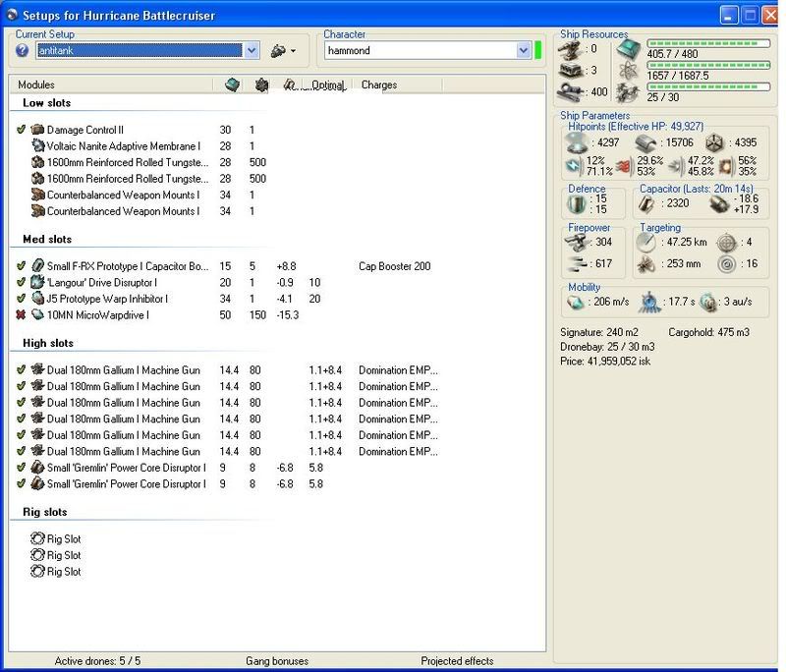Click the hammond character name field

[421, 51]
